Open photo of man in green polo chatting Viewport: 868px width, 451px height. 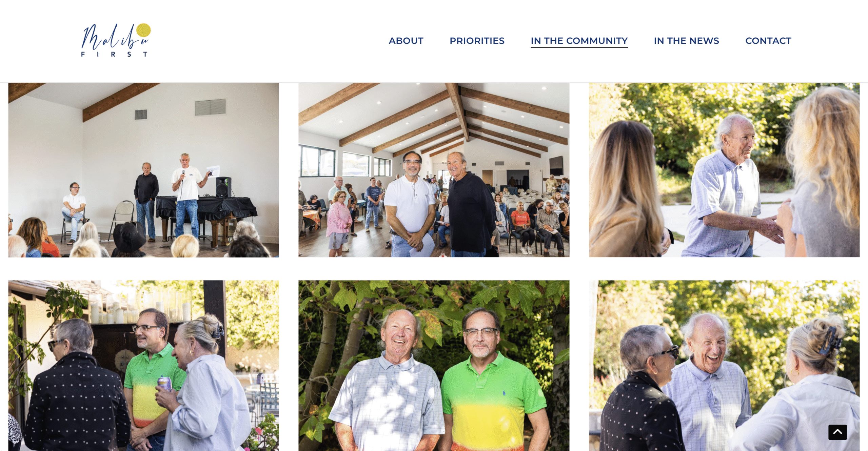(x=143, y=365)
